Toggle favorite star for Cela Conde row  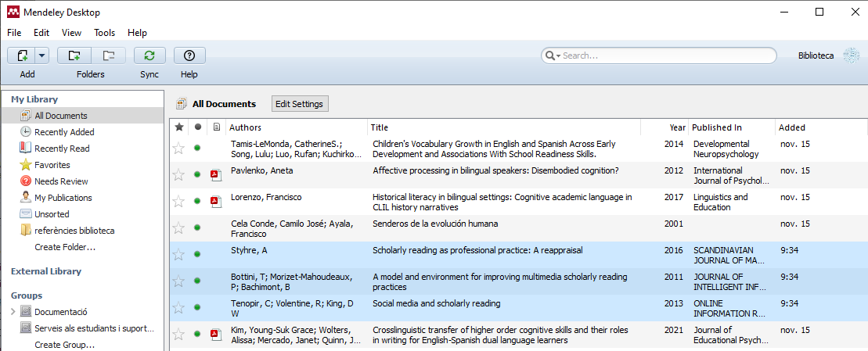click(x=178, y=227)
